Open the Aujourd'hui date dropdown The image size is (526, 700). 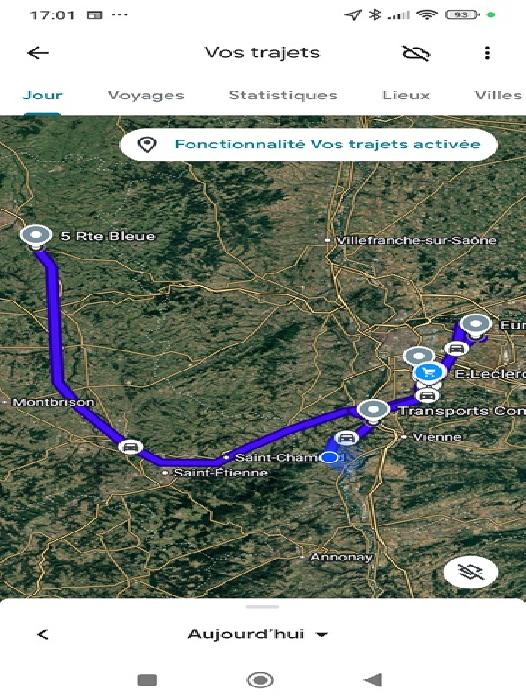pos(258,634)
